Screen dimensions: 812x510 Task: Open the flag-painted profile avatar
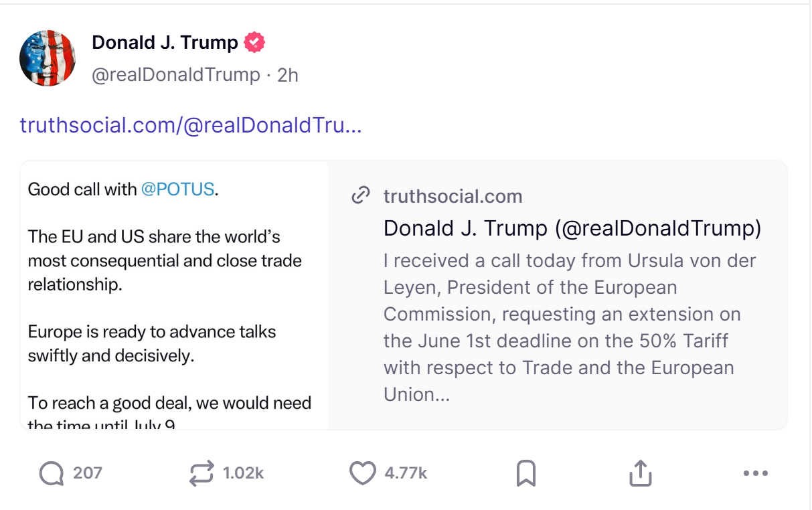(48, 58)
